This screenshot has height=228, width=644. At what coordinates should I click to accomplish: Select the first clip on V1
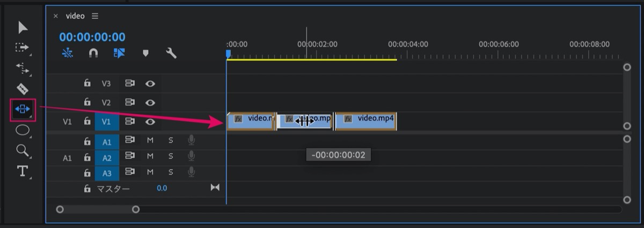pyautogui.click(x=252, y=122)
